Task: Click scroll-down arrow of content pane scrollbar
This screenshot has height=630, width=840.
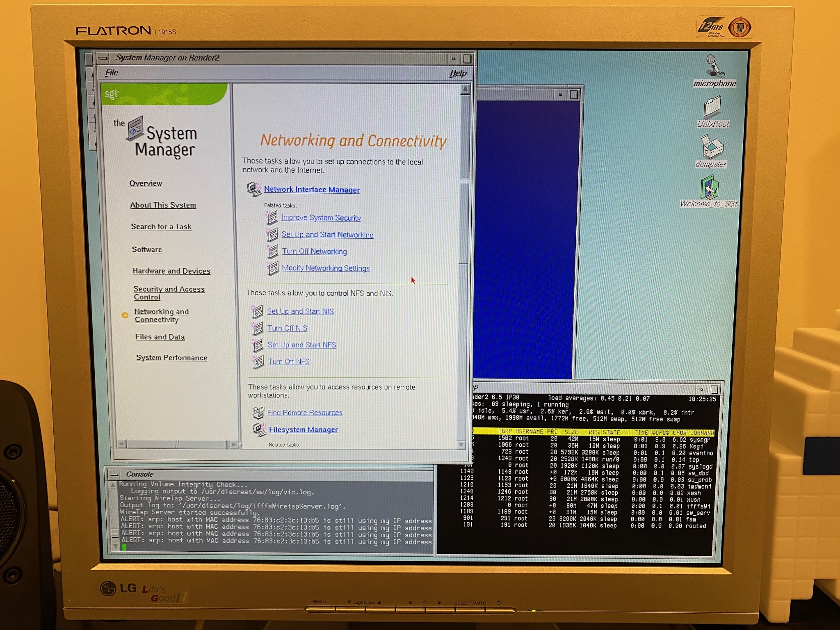Action: (x=461, y=445)
